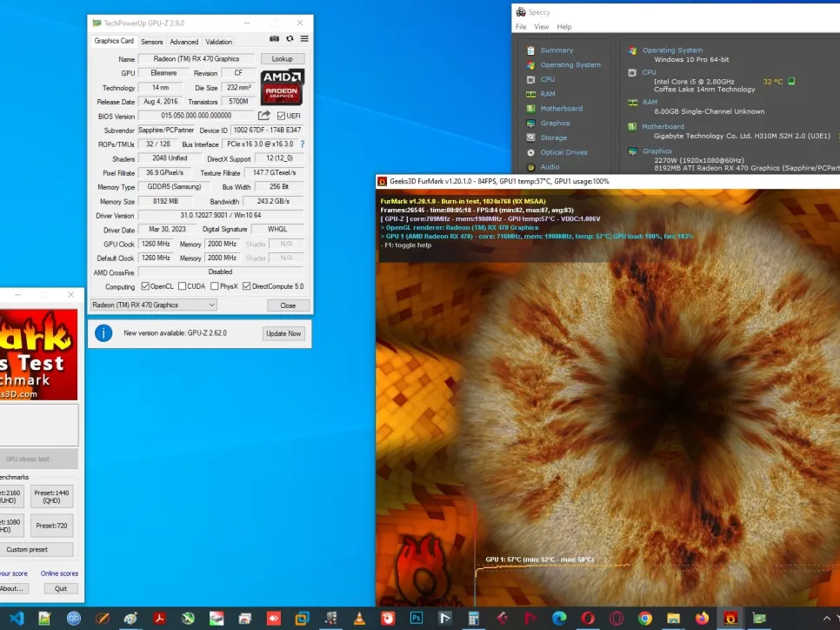The height and width of the screenshot is (630, 840).
Task: Click the Audio speaker icon in Speccy
Action: tap(530, 167)
